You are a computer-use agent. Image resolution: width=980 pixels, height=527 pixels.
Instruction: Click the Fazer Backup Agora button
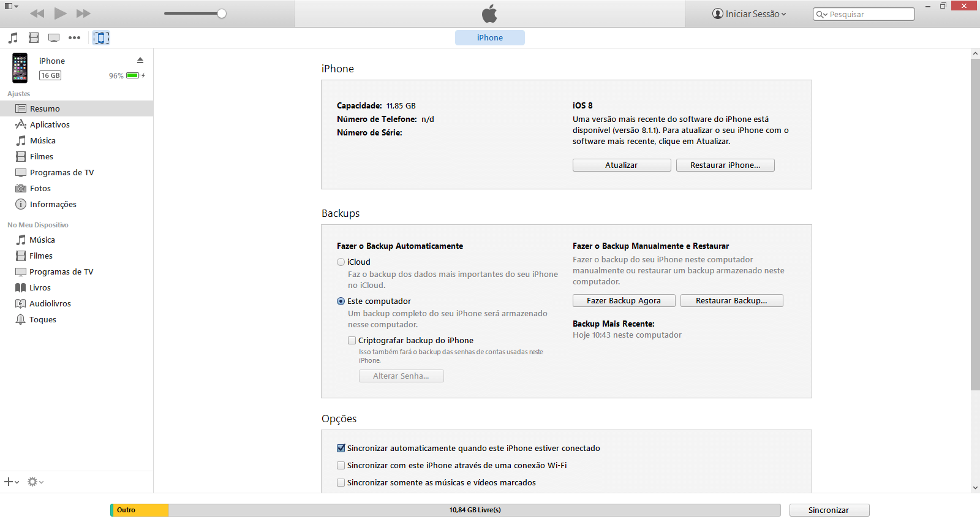tap(624, 300)
